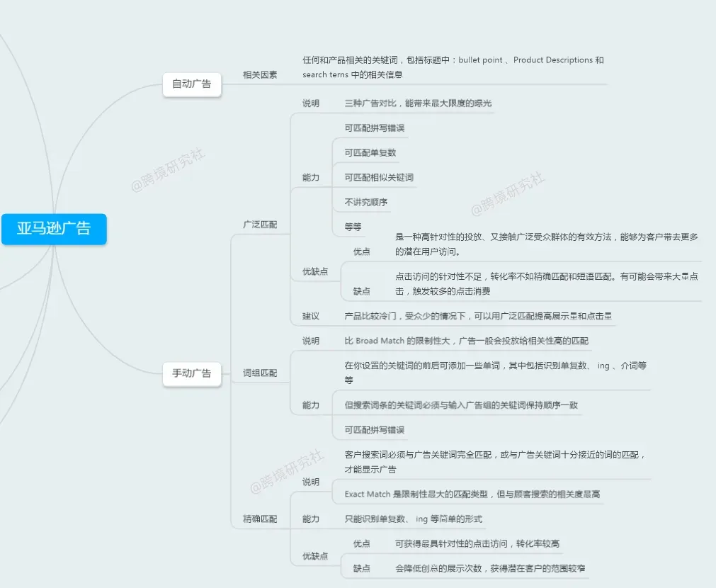The width and height of the screenshot is (716, 588).
Task: Click the 缺点 node under 精确匹配
Action: pyautogui.click(x=362, y=568)
